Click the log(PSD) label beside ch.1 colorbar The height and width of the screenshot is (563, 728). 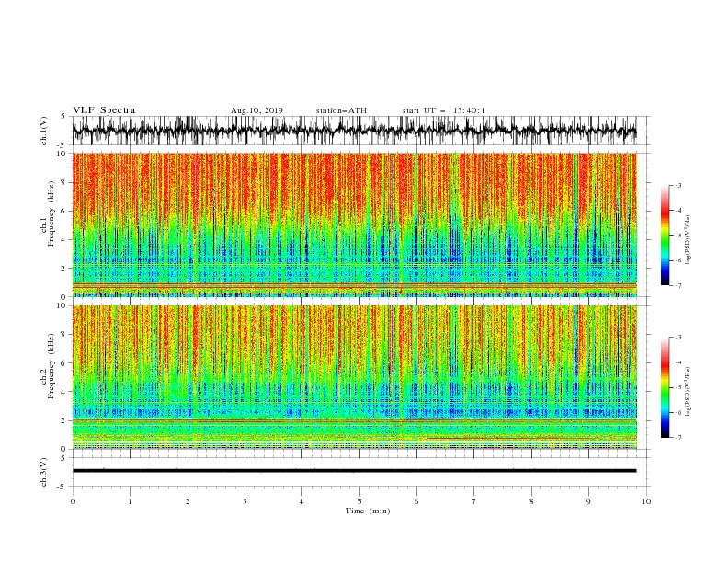coord(688,240)
